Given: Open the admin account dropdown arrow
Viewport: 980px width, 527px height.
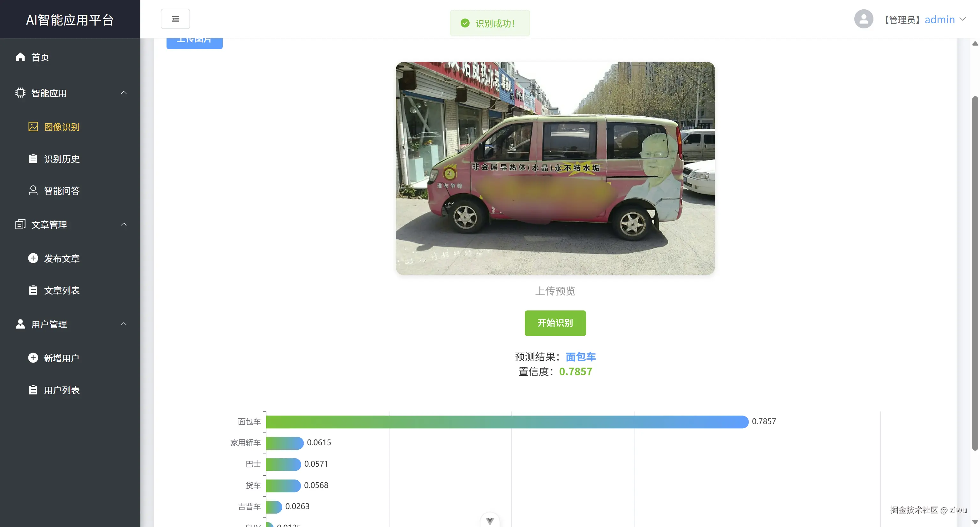Looking at the screenshot, I should click(x=963, y=19).
